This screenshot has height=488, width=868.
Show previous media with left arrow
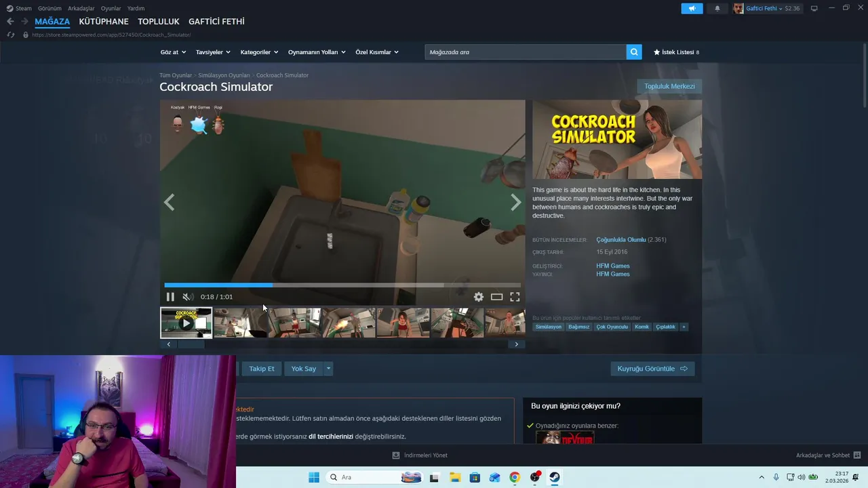(169, 202)
